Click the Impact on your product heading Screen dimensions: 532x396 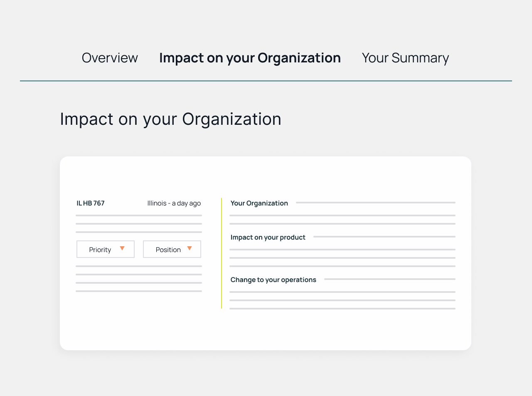[268, 238]
